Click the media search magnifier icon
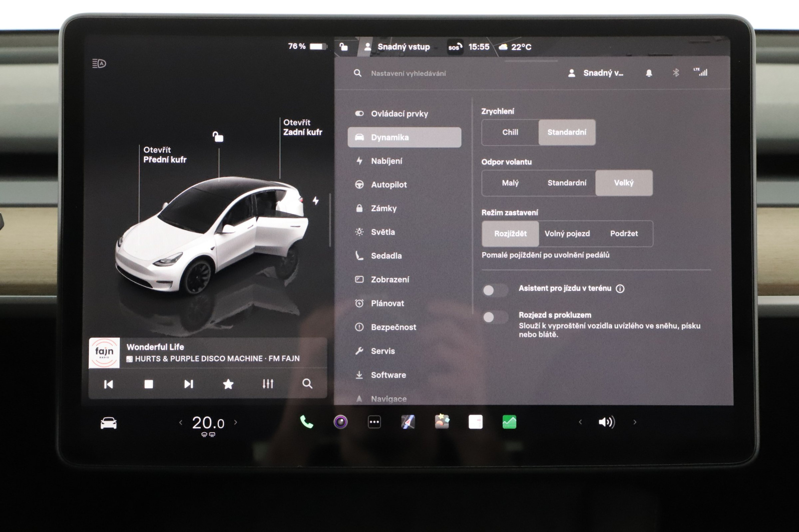799x532 pixels. (x=308, y=384)
